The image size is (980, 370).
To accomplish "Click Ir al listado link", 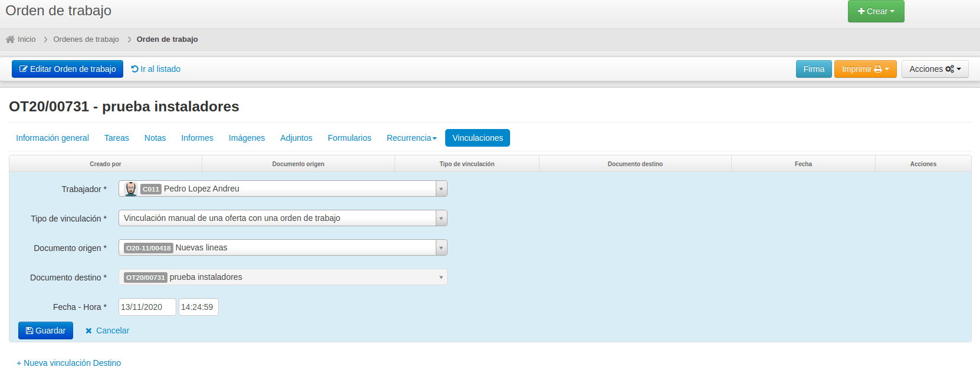I will click(156, 69).
